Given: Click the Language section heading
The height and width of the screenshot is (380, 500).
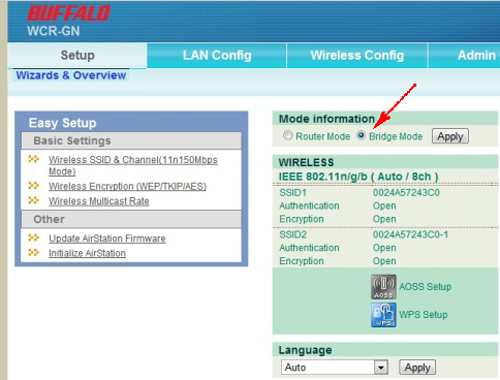Looking at the screenshot, I should (x=305, y=350).
